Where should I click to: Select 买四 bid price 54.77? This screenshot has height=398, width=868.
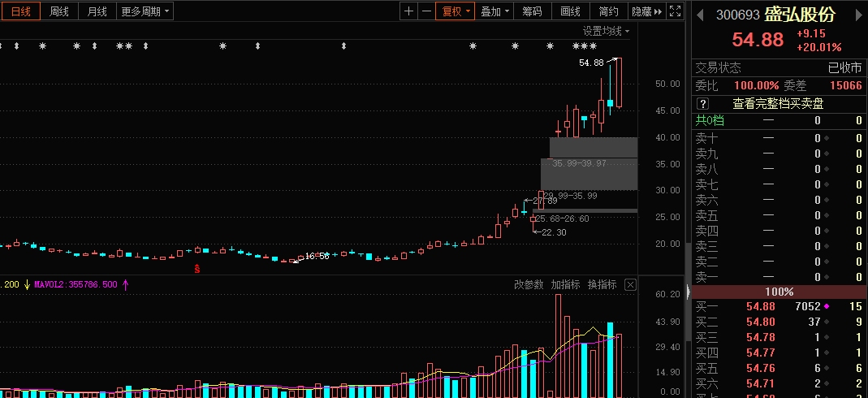click(x=761, y=353)
